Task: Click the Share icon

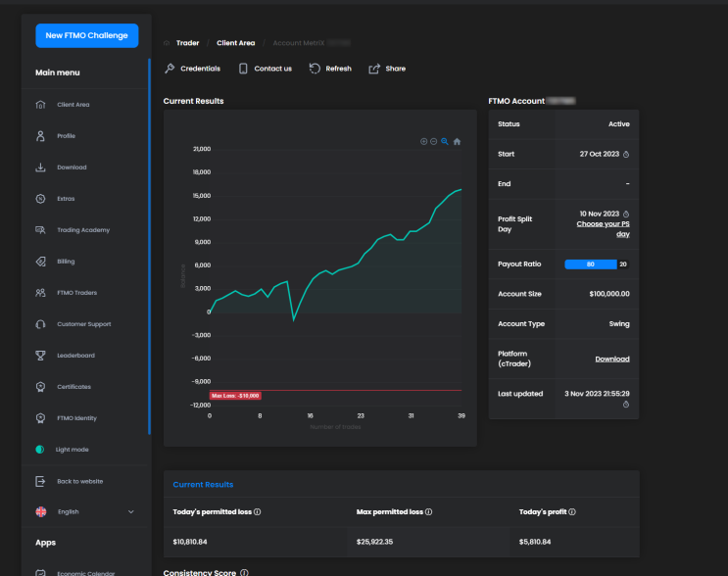Action: click(374, 69)
